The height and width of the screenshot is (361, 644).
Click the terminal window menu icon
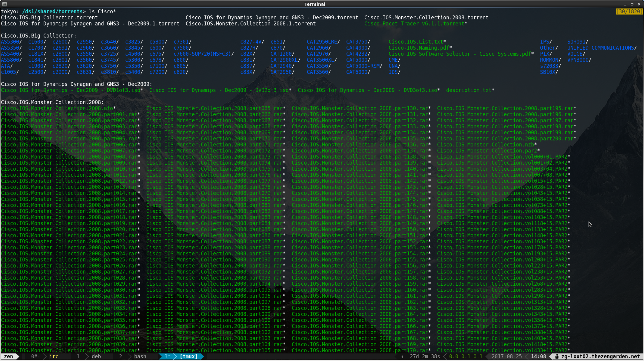(x=4, y=4)
